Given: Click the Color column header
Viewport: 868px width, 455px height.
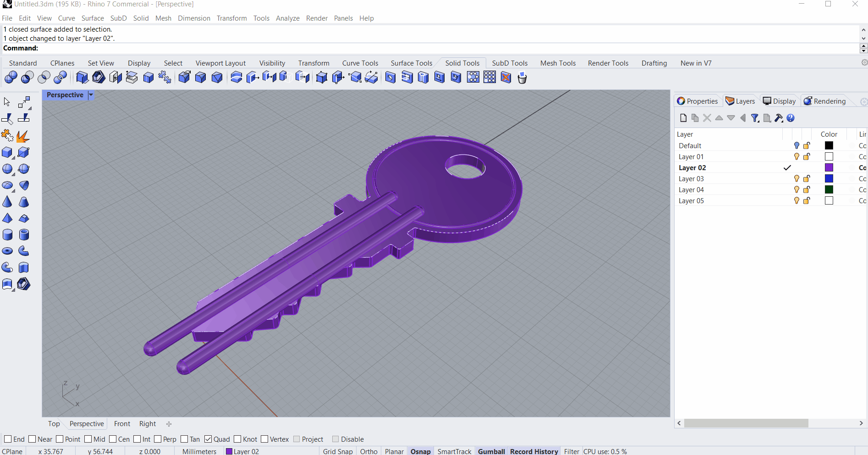Looking at the screenshot, I should (x=829, y=134).
